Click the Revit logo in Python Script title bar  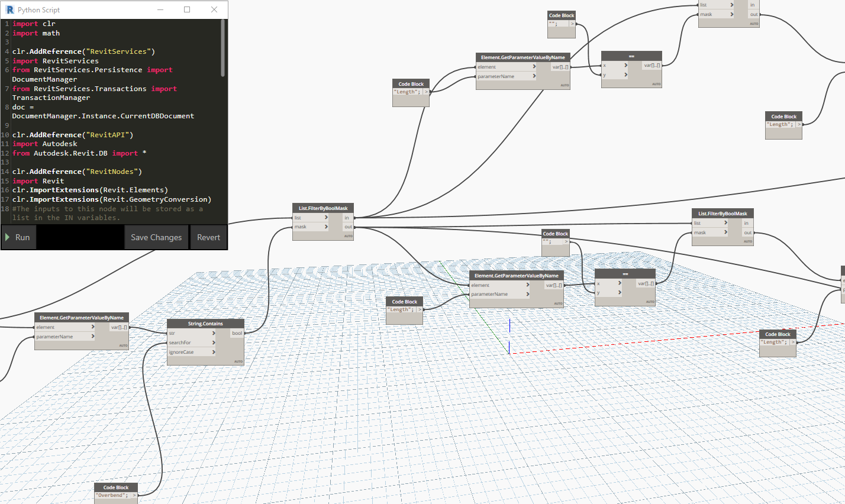[x=9, y=9]
